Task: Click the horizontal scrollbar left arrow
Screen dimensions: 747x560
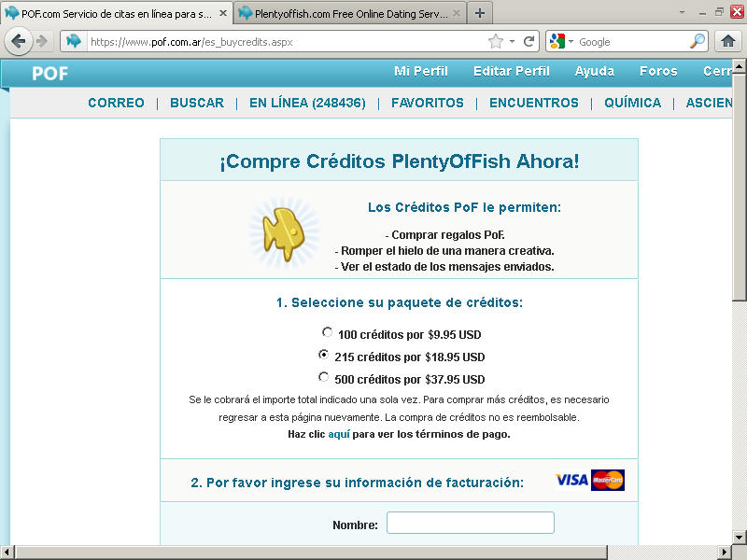Action: click(7, 553)
